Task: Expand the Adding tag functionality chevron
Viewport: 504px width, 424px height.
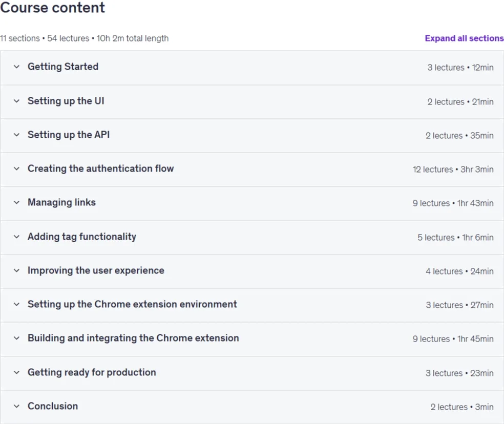Action: coord(16,237)
